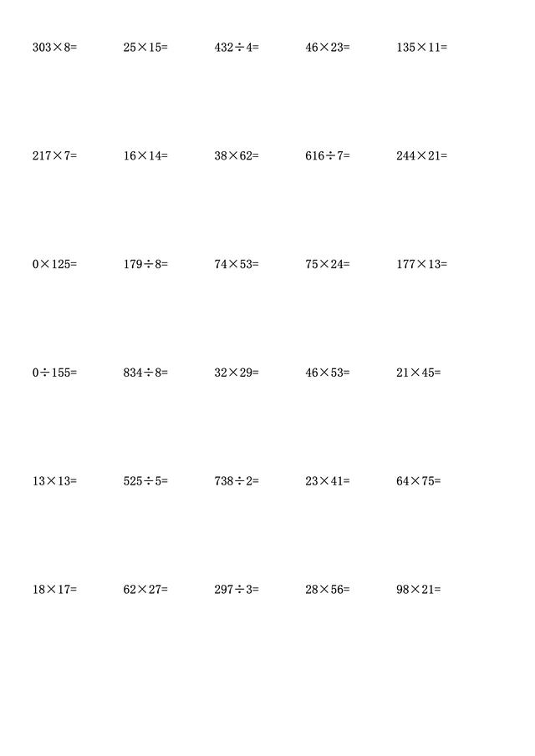
Task: Click the problem 244×21=
Action: [x=421, y=155]
